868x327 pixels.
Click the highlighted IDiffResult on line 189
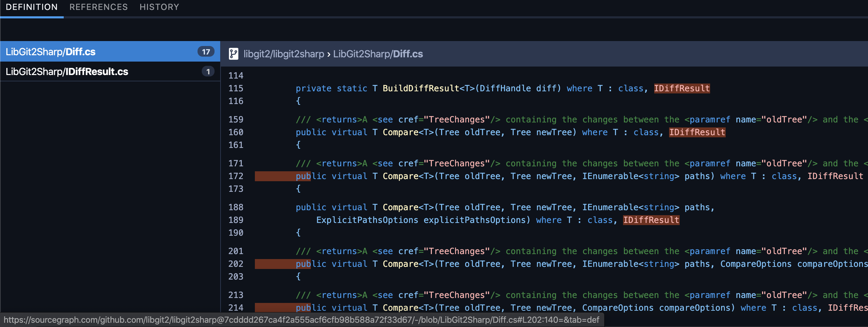651,220
